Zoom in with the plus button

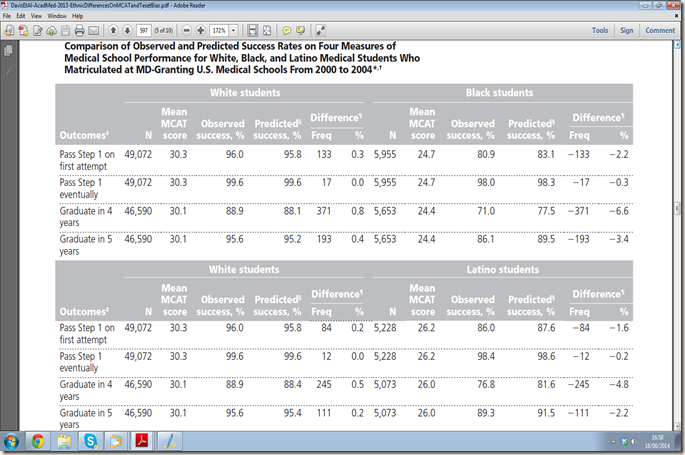pos(201,31)
